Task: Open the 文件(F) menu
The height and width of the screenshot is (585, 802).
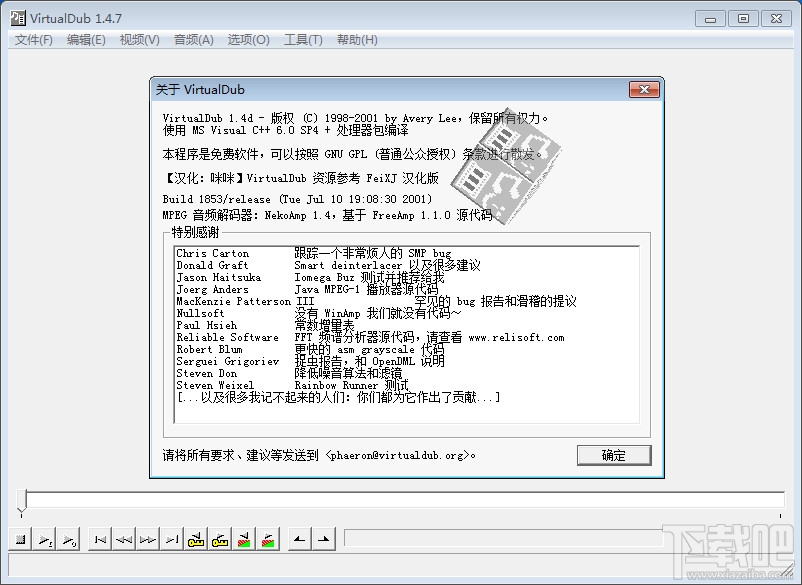Action: click(33, 40)
